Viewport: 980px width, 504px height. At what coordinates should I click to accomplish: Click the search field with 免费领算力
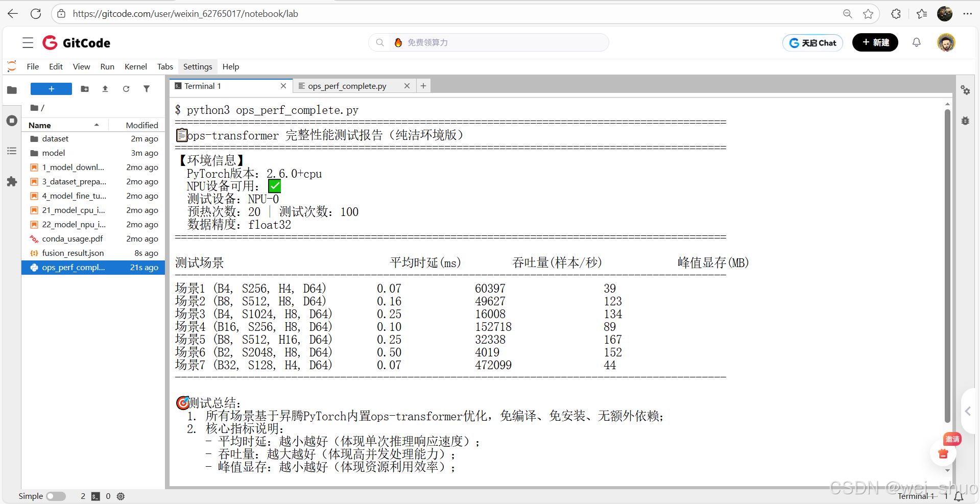click(489, 42)
